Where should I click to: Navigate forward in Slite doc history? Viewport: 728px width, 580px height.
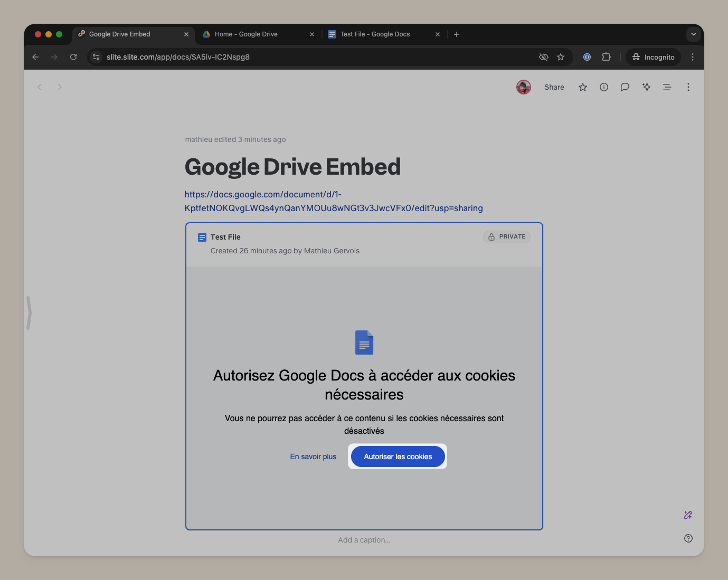(60, 87)
